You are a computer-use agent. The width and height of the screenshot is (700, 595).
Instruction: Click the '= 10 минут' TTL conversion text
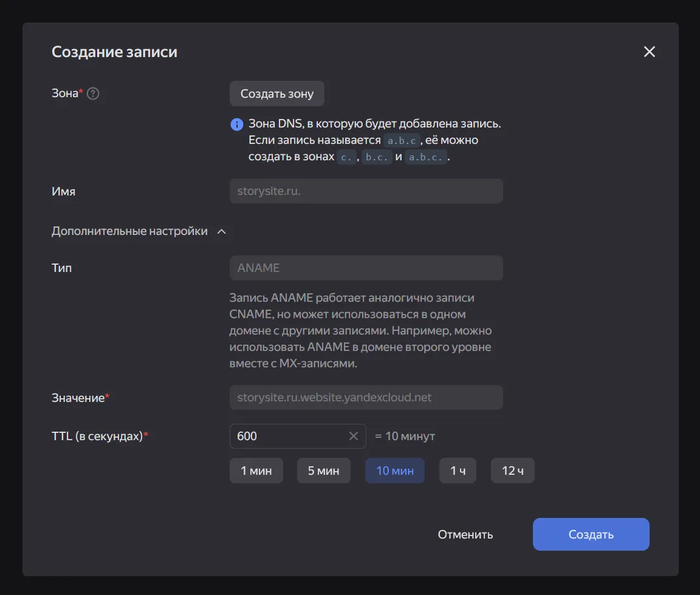405,437
